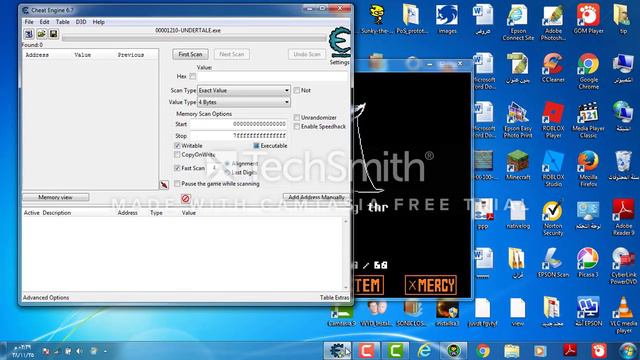Open Mozilla Firefox desktop icon
The image size is (640, 360).
588,169
